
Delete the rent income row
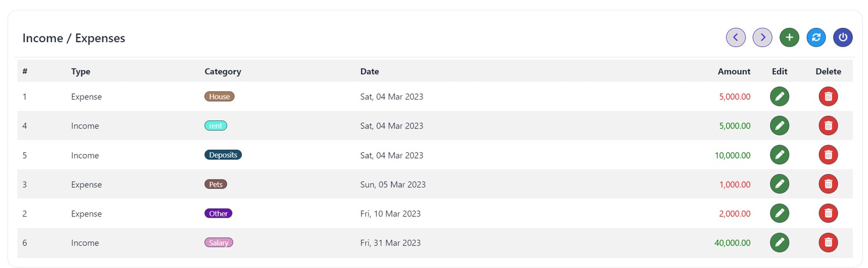(828, 126)
